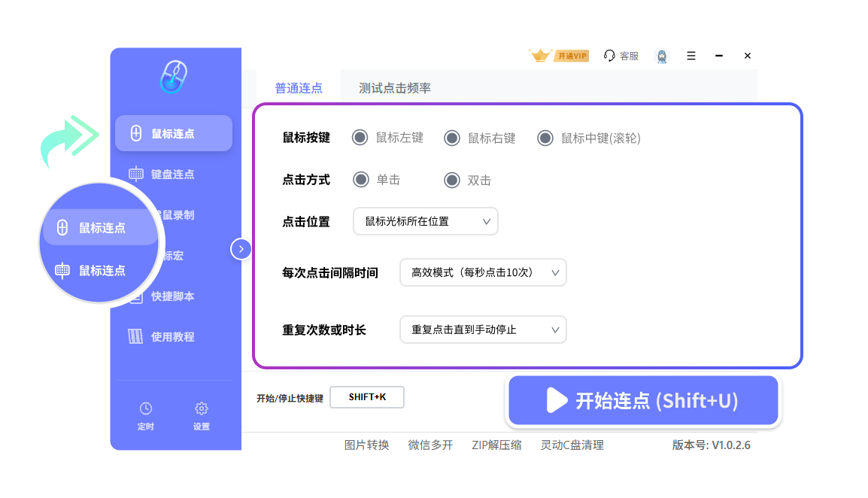Screen dimensions: 868x498
Task: Click the 开通VIP crown icon
Action: click(x=540, y=56)
